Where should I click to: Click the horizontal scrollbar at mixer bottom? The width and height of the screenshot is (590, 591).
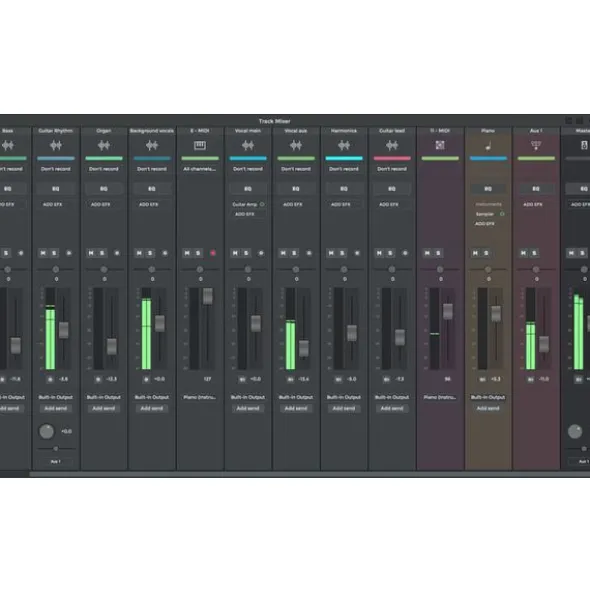coord(309,473)
